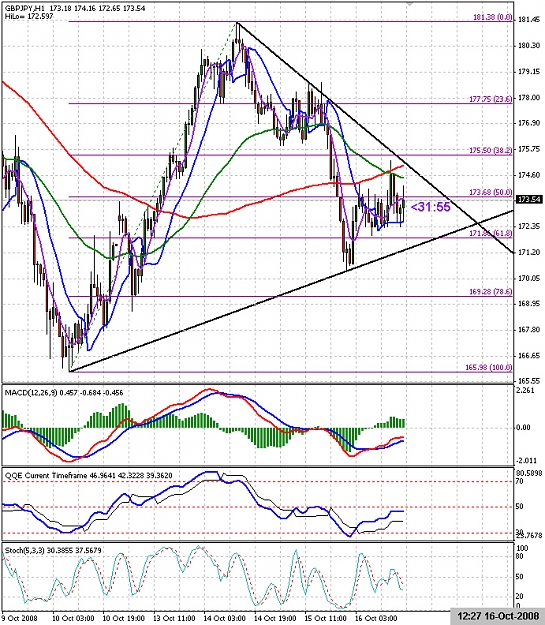Click the 174.60 price axis value
The image size is (545, 625).
click(529, 175)
